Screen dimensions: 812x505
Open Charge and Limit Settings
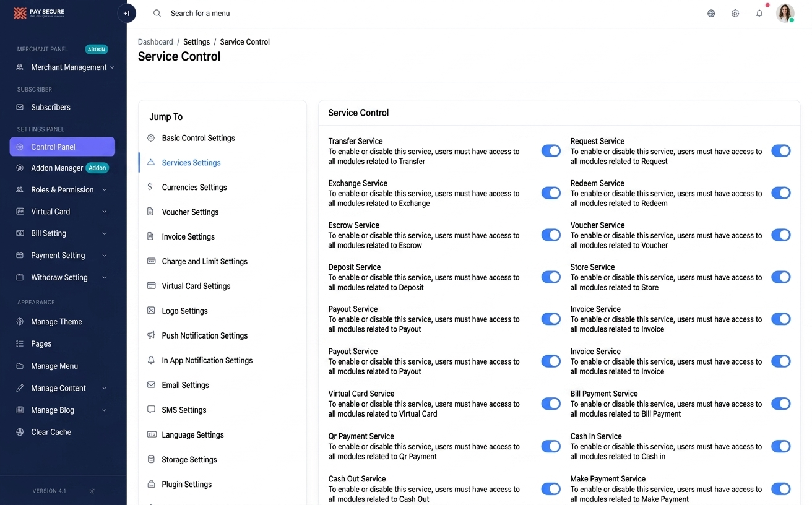pyautogui.click(x=204, y=261)
